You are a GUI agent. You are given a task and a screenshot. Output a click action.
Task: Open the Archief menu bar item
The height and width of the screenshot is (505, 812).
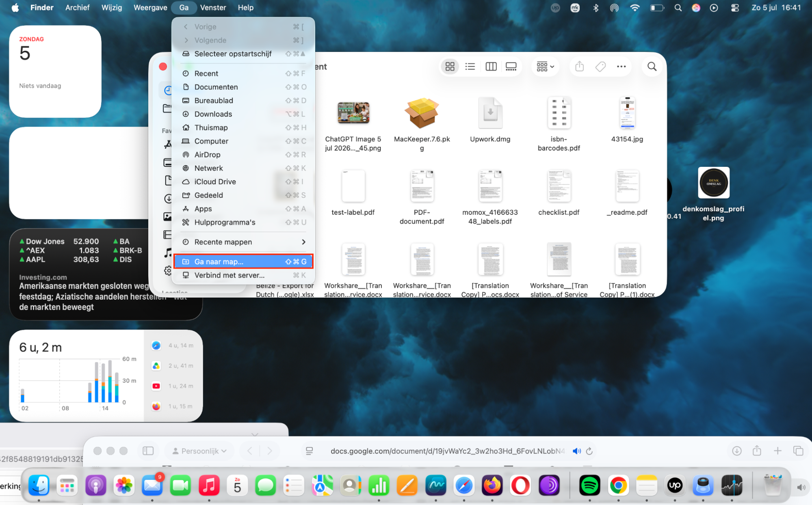[77, 7]
